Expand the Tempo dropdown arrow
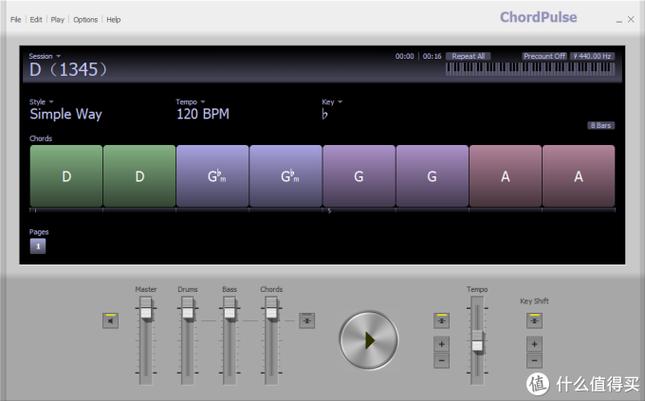 tap(202, 102)
